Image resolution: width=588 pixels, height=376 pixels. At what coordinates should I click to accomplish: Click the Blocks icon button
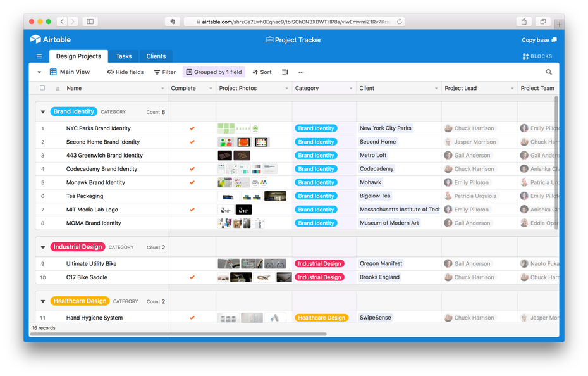537,56
